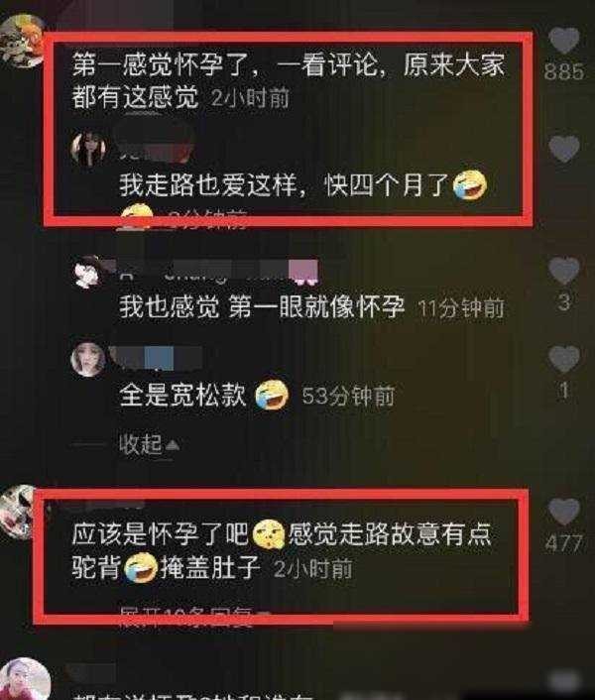The height and width of the screenshot is (700, 595).
Task: Like the comment with 477 likes
Action: 564,511
